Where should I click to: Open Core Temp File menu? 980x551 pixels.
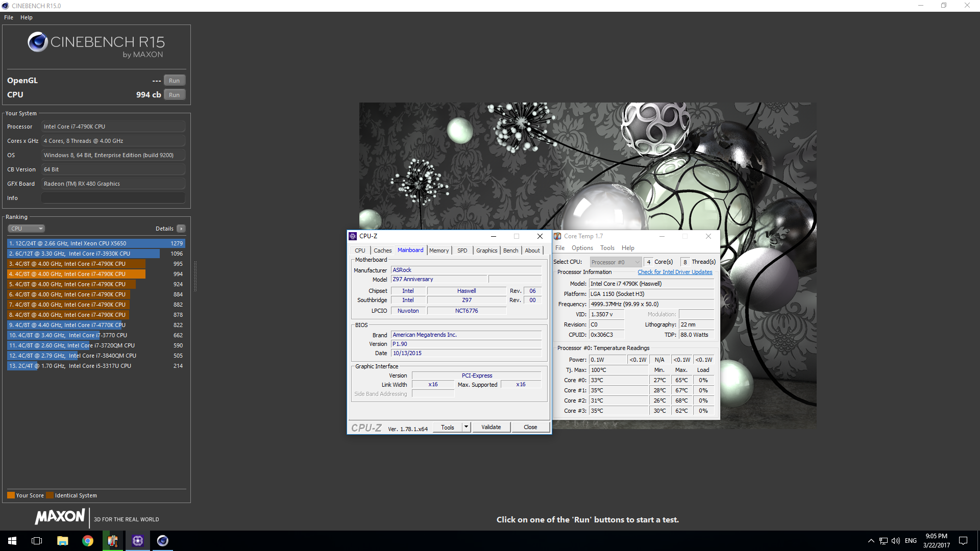(x=560, y=248)
